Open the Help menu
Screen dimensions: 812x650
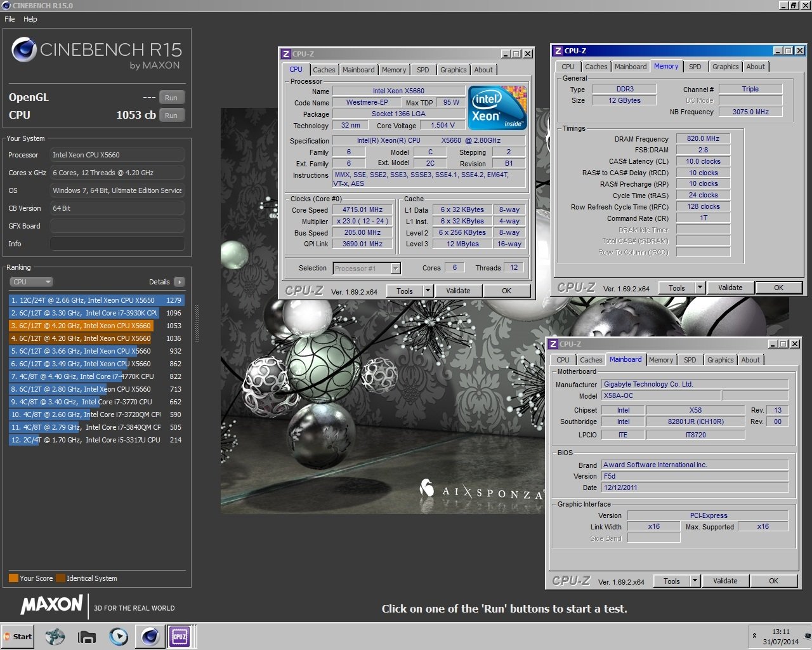point(30,19)
